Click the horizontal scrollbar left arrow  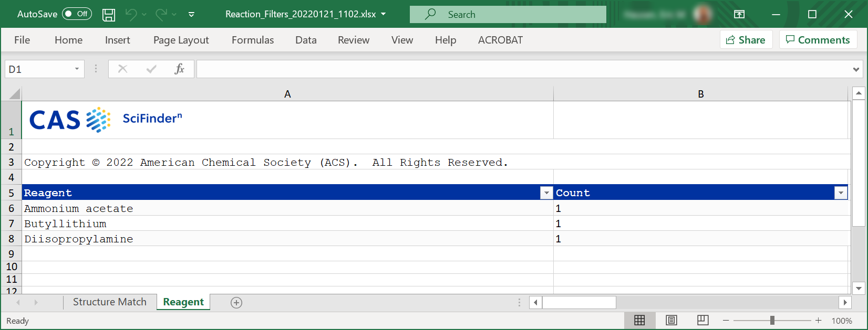pos(535,302)
